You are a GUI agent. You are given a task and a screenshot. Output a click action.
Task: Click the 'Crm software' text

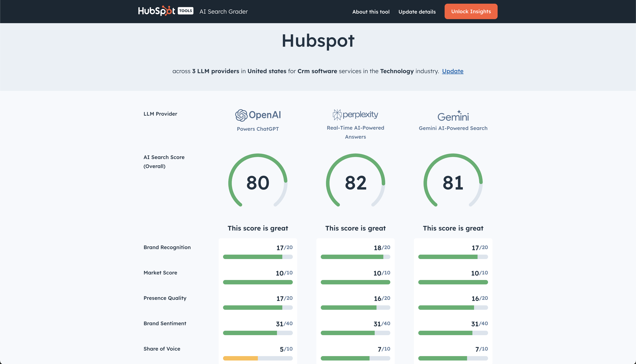pos(317,71)
